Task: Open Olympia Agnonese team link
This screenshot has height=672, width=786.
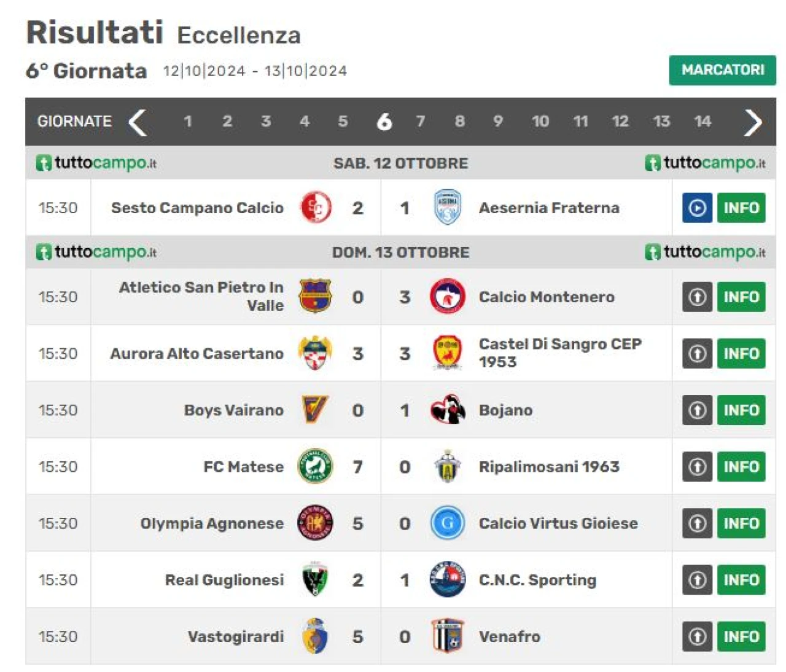Action: (x=212, y=523)
